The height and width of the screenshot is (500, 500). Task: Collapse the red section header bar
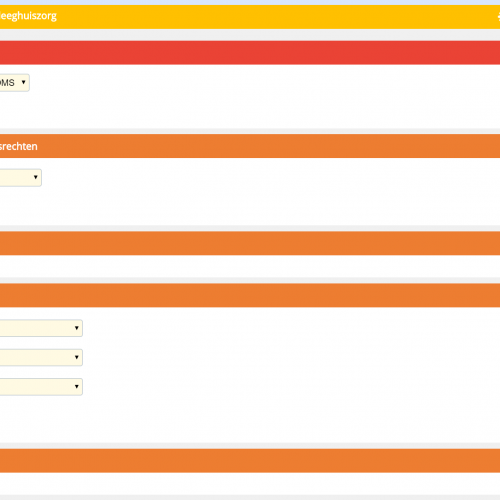[250, 53]
